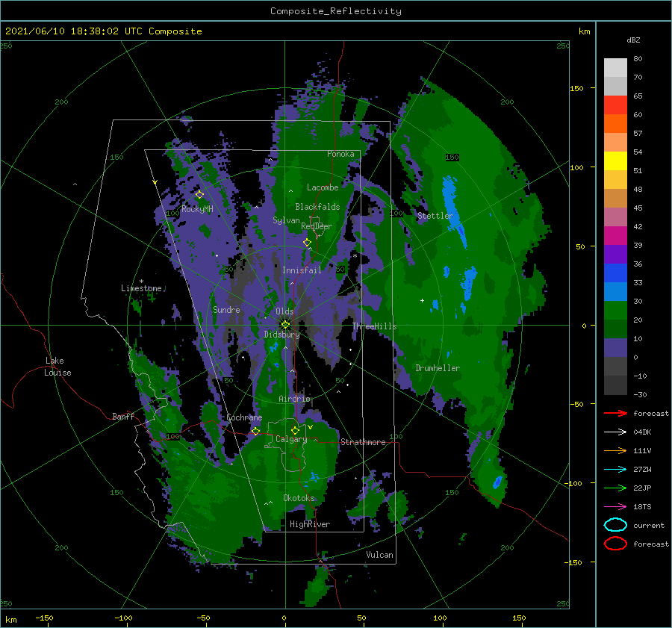Click the Didsbury town label
The height and width of the screenshot is (628, 672).
(281, 335)
